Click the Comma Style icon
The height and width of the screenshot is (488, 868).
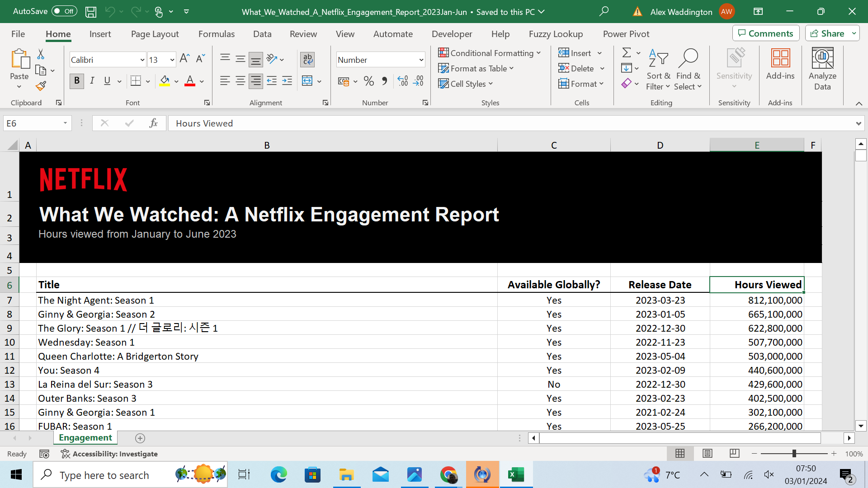pyautogui.click(x=384, y=81)
